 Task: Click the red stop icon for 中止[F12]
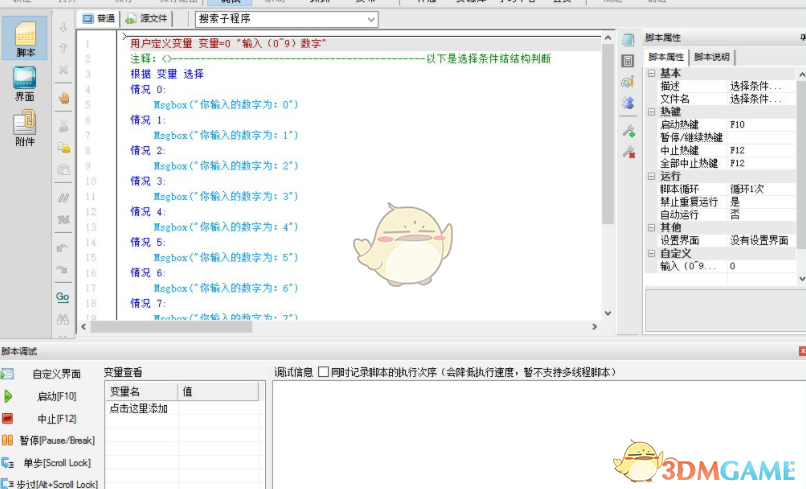pyautogui.click(x=8, y=418)
